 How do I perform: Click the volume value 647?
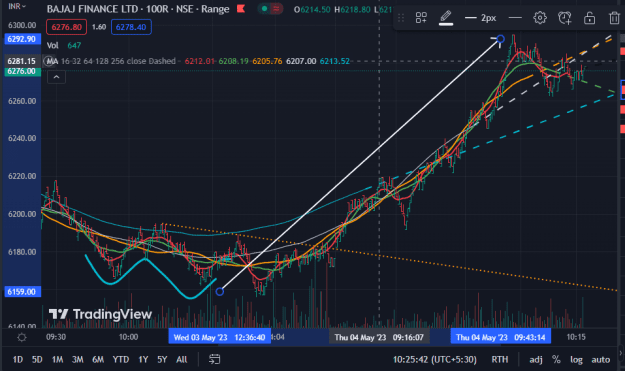click(x=74, y=45)
